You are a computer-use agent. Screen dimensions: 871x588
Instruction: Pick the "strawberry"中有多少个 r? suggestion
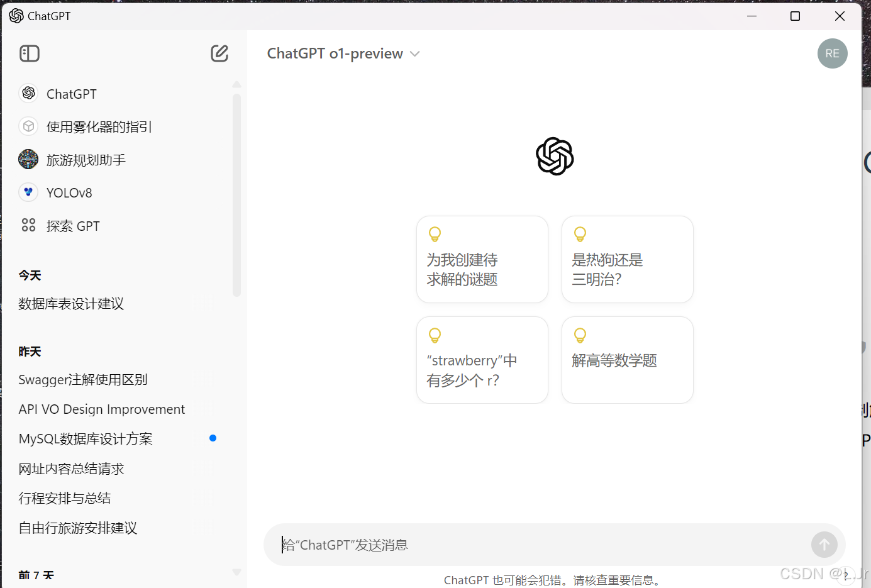(482, 360)
